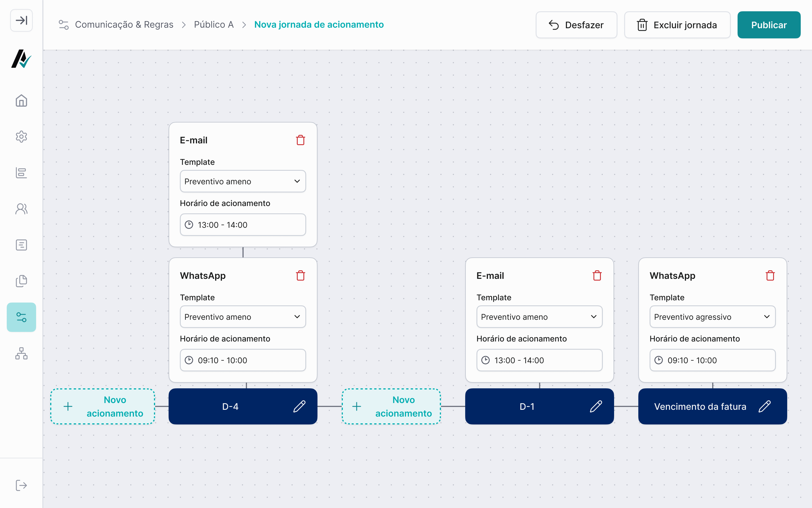Open Template dropdown in D-4 WhatsApp card
Screen dimensions: 812x508
243,317
